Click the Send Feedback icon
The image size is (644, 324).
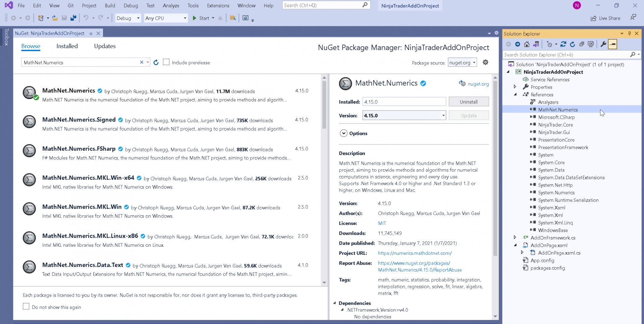[633, 17]
